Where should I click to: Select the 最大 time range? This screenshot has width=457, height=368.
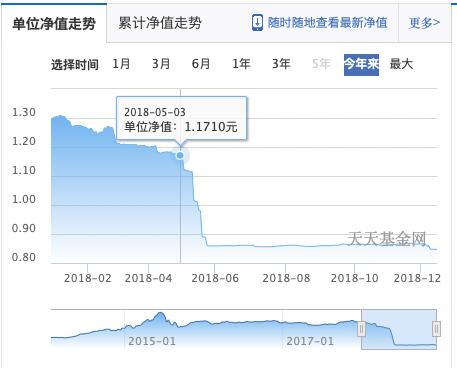click(x=401, y=64)
